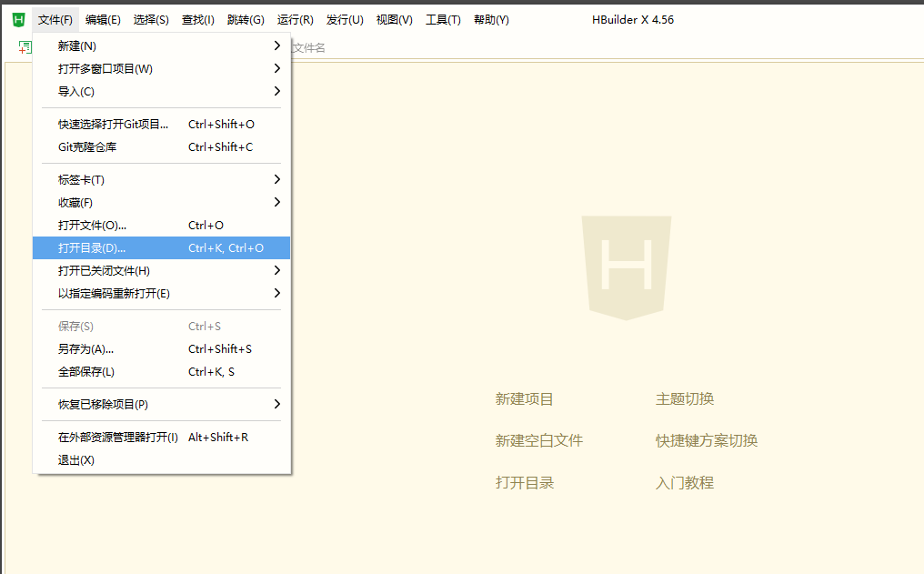Expand the 新建(N) submenu
924x574 pixels.
(162, 46)
